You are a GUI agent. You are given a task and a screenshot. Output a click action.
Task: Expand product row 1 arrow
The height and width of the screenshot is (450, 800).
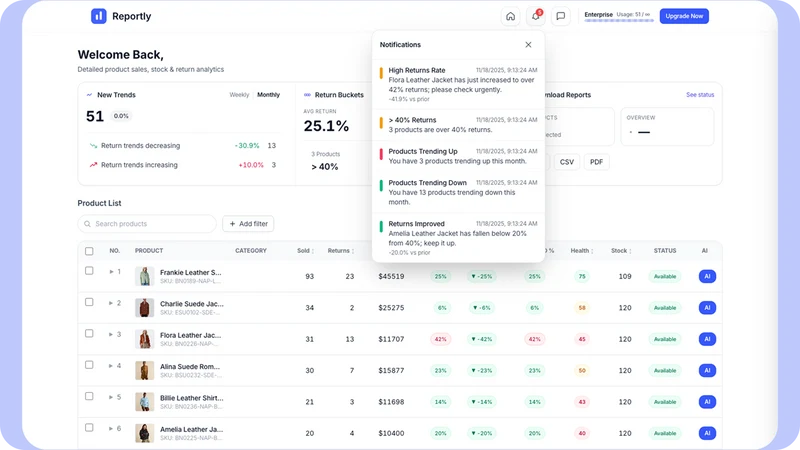point(111,272)
